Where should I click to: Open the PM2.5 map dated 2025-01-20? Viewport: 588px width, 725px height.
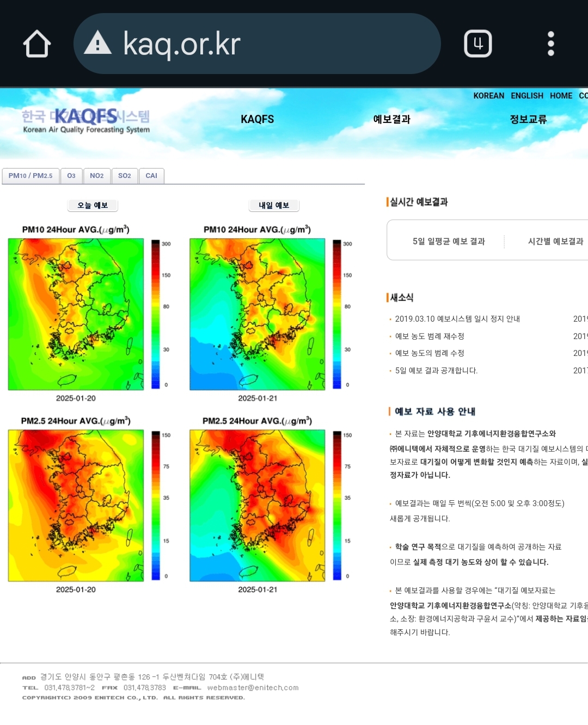click(76, 506)
